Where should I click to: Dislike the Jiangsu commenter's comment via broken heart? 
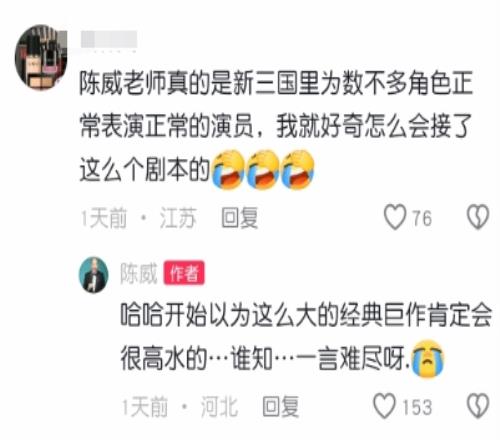pyautogui.click(x=478, y=217)
